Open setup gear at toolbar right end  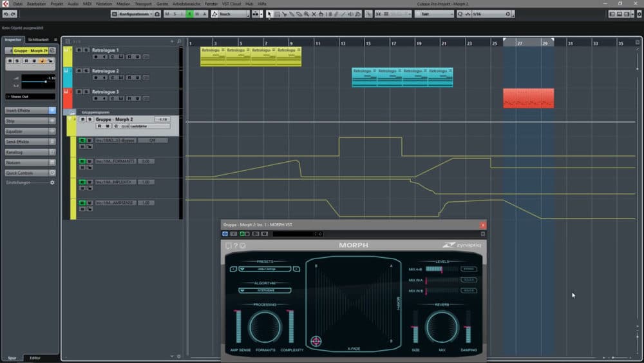639,14
